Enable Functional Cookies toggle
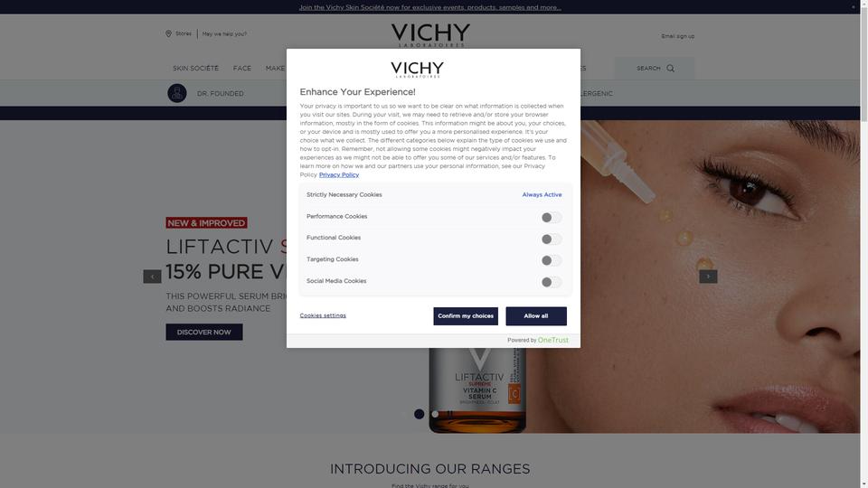The width and height of the screenshot is (868, 488). coord(552,239)
